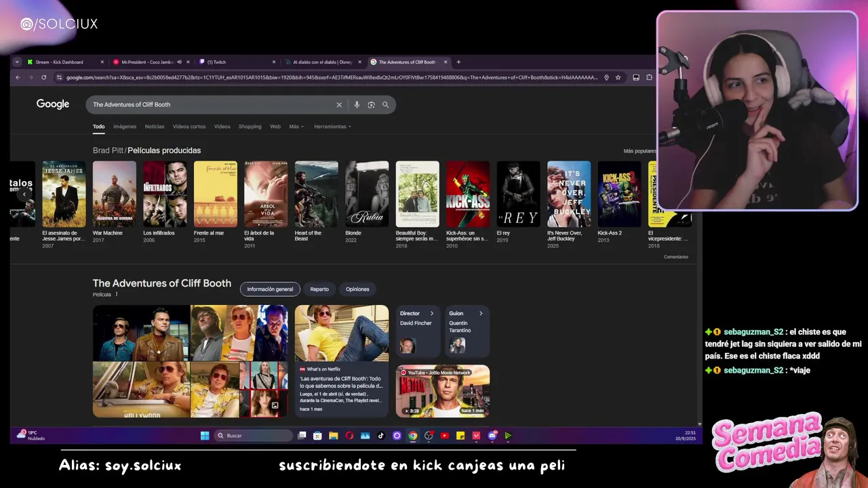Screen dimensions: 868x488
Task: Launch Opera browser from the taskbar
Action: [349, 436]
